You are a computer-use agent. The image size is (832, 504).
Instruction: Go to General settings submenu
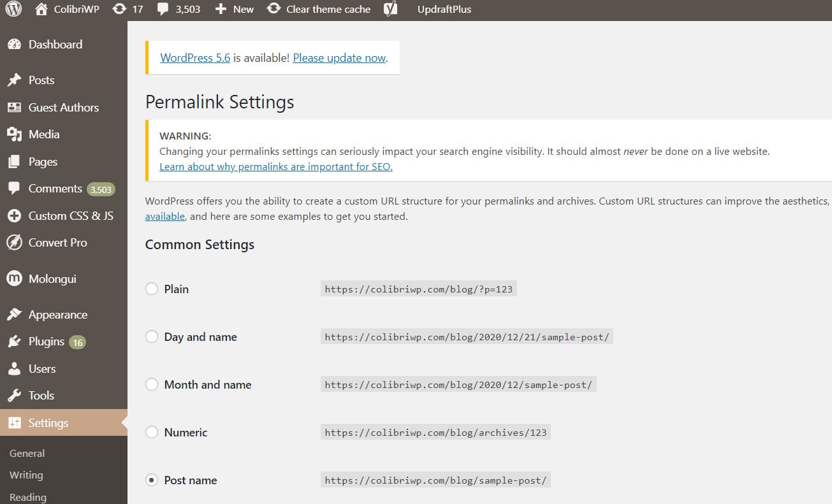pos(27,454)
